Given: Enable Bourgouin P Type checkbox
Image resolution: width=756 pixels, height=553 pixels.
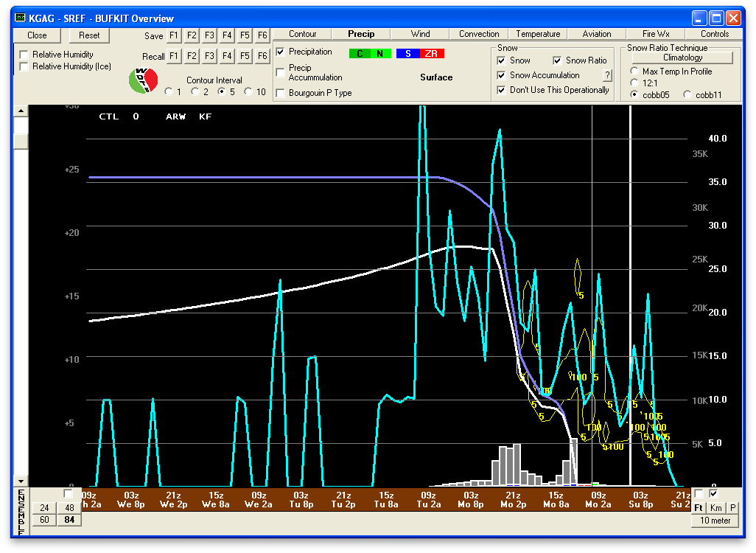Looking at the screenshot, I should 280,93.
